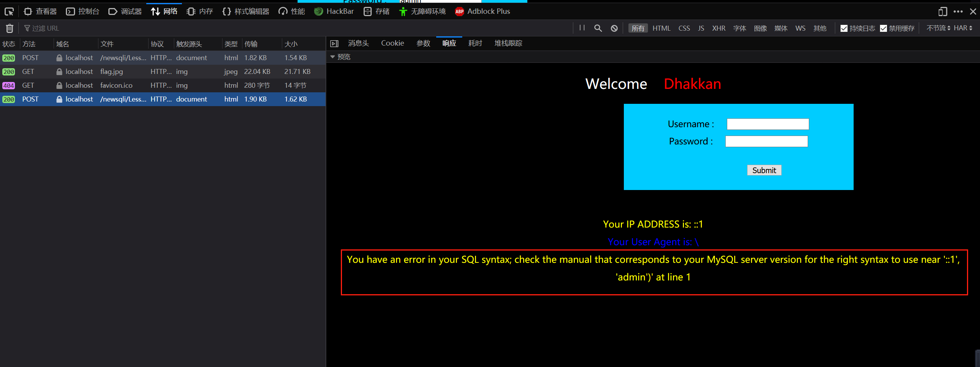Select the favicon.ico 404 request row
This screenshot has width=980, height=367.
163,85
